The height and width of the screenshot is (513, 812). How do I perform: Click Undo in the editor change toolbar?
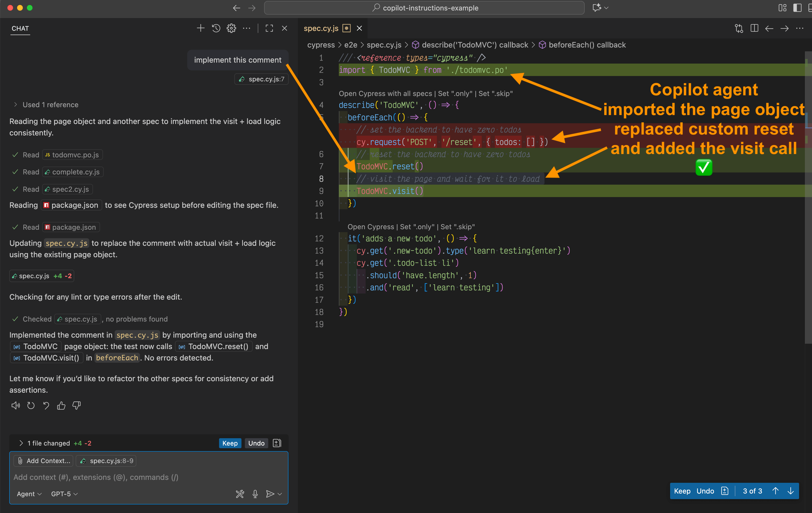[x=705, y=491]
